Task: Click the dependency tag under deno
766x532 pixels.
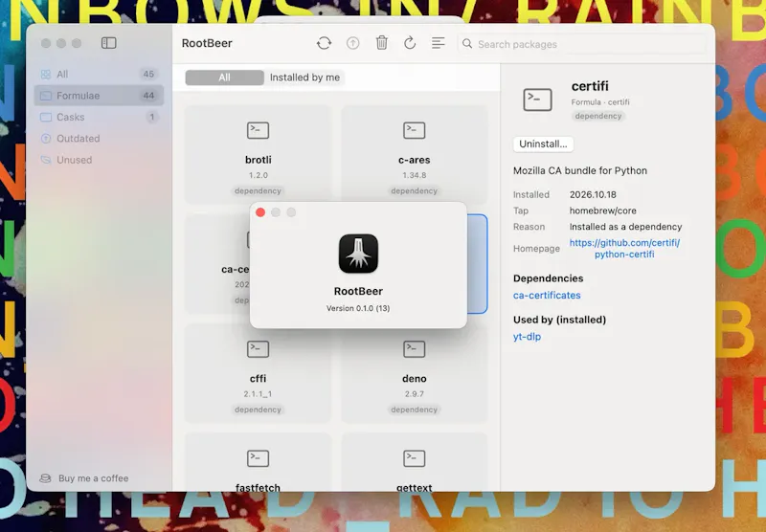Action: 414,410
